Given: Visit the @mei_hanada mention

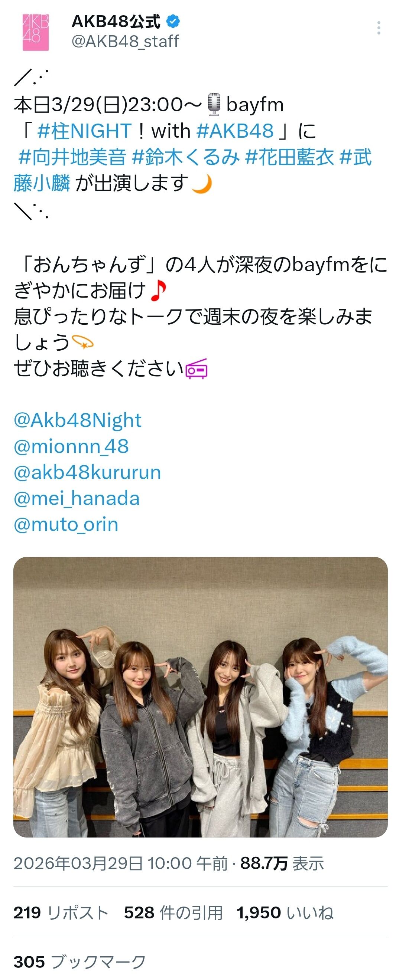Looking at the screenshot, I should 77,498.
